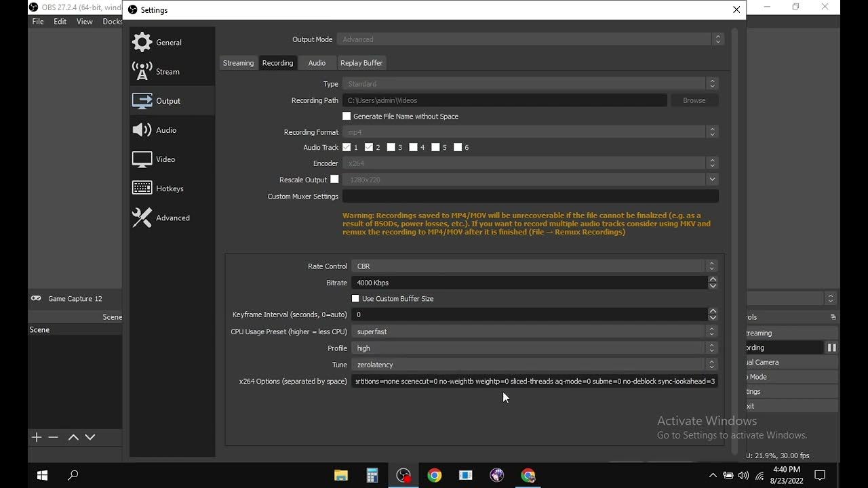Open the General settings section

pos(172,42)
